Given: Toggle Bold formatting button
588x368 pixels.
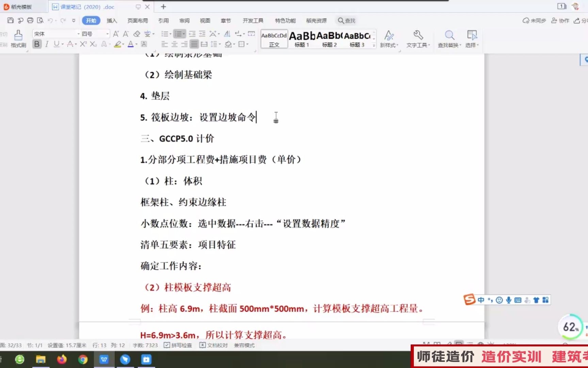Looking at the screenshot, I should pyautogui.click(x=37, y=44).
